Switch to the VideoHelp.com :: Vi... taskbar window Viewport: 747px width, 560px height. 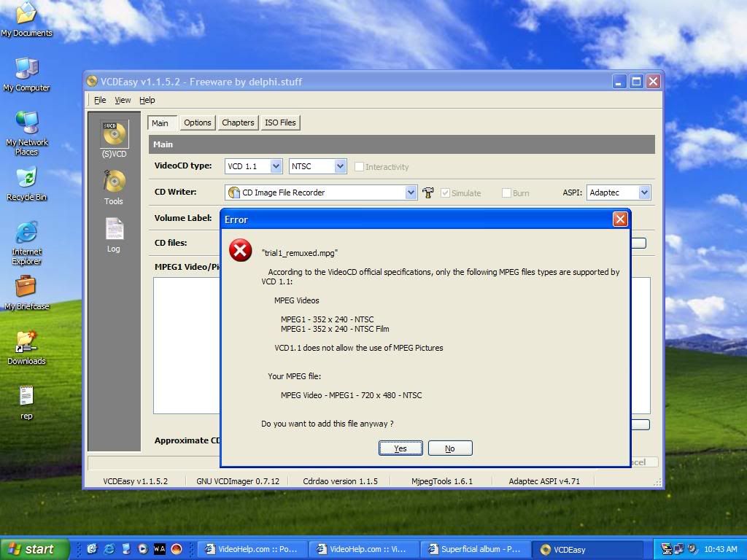364,549
